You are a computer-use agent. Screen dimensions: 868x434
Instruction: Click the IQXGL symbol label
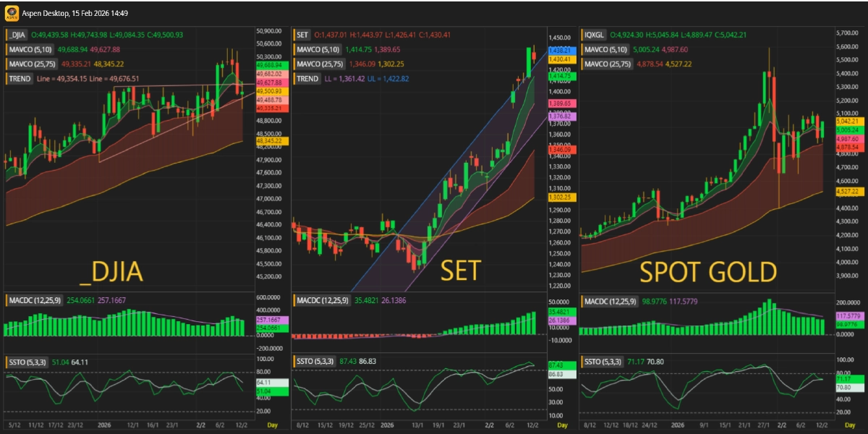pos(595,35)
